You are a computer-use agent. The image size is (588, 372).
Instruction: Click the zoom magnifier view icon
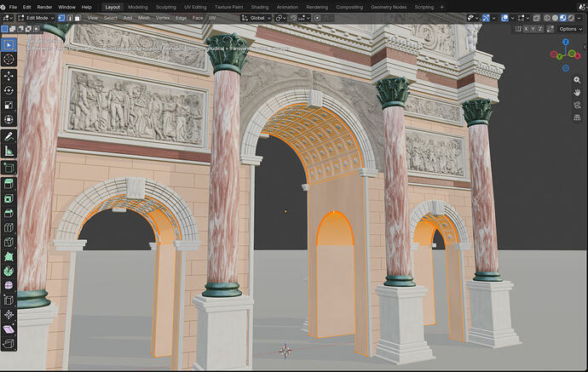coord(577,80)
